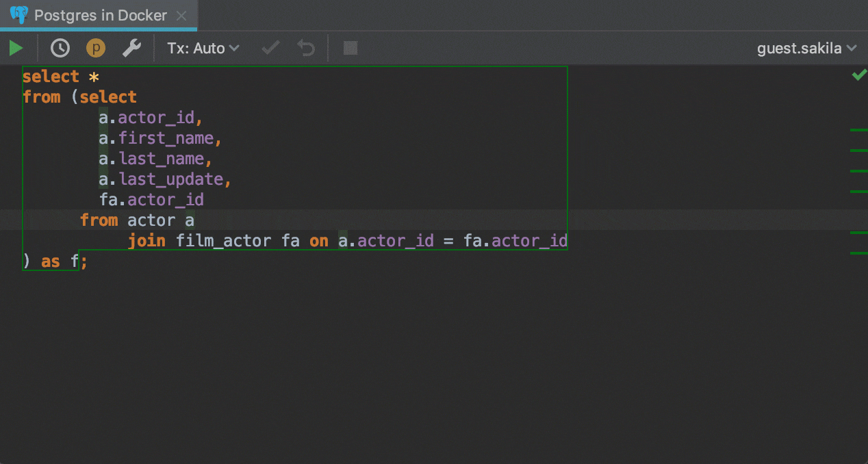868x464 pixels.
Task: Click the commit checkmark in toolbar
Action: pos(271,48)
